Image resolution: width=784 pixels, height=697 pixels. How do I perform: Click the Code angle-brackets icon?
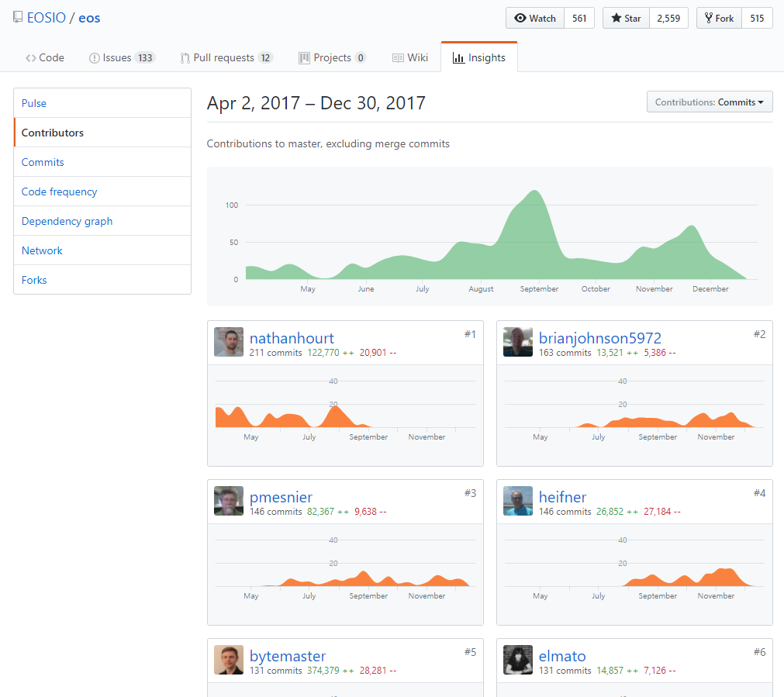click(31, 58)
